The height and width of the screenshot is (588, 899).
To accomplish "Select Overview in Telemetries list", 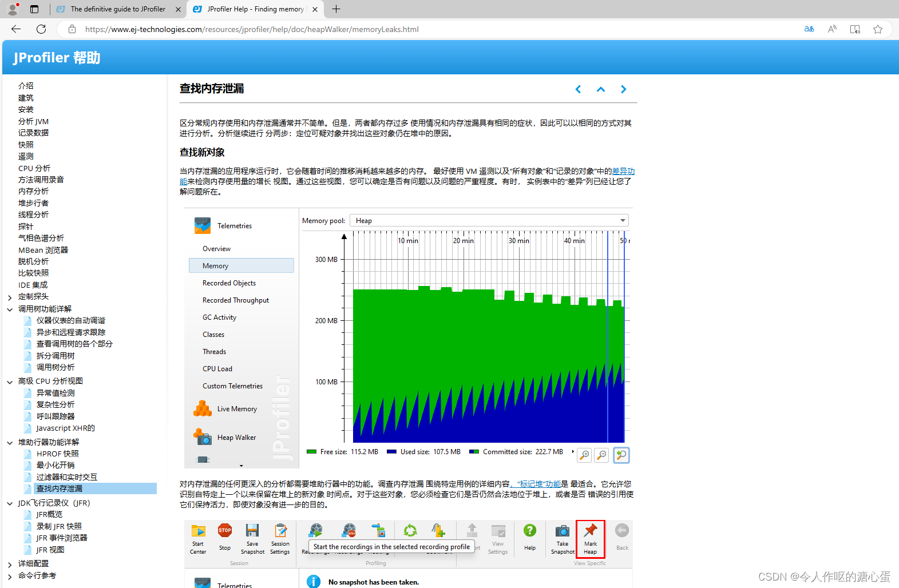I will [216, 249].
